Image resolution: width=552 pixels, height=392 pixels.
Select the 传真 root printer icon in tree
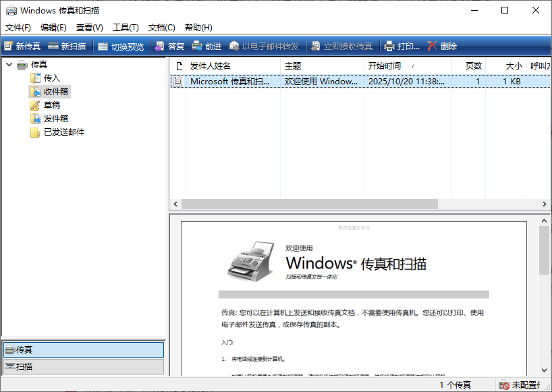[22, 65]
